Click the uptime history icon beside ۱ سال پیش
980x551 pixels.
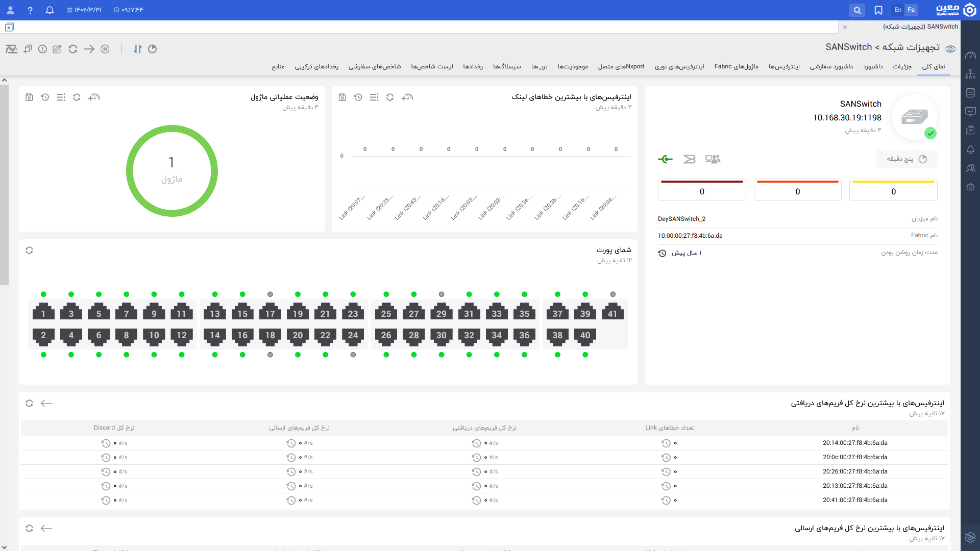pos(662,253)
